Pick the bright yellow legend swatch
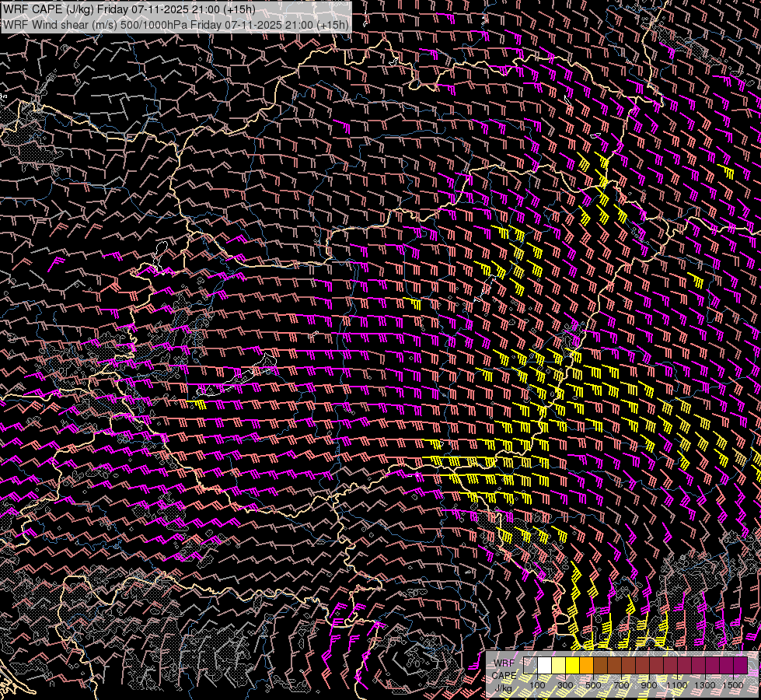The image size is (761, 700). (x=572, y=666)
